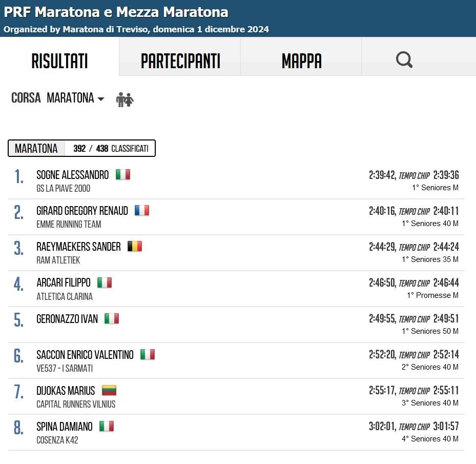This screenshot has height=464, width=476.
Task: Open runner Sogne Alessandro's result
Action: [x=73, y=175]
